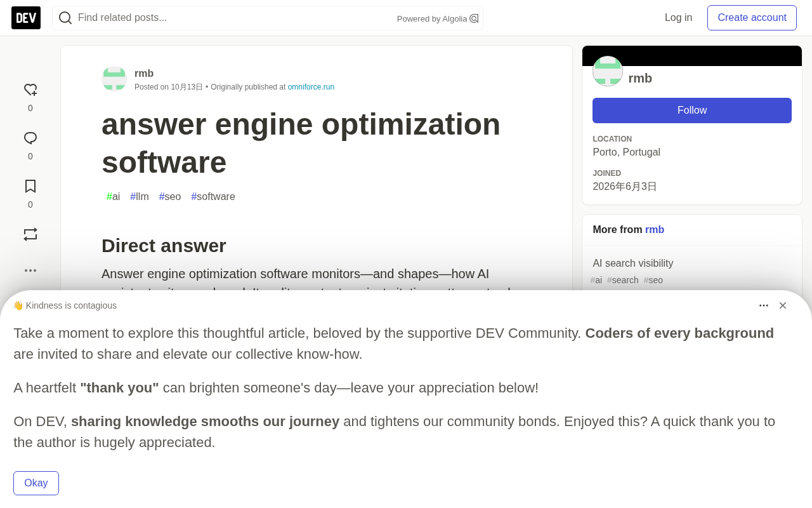Click the Algolia logo icon
Viewport: 812px width, 508px height.
(475, 18)
